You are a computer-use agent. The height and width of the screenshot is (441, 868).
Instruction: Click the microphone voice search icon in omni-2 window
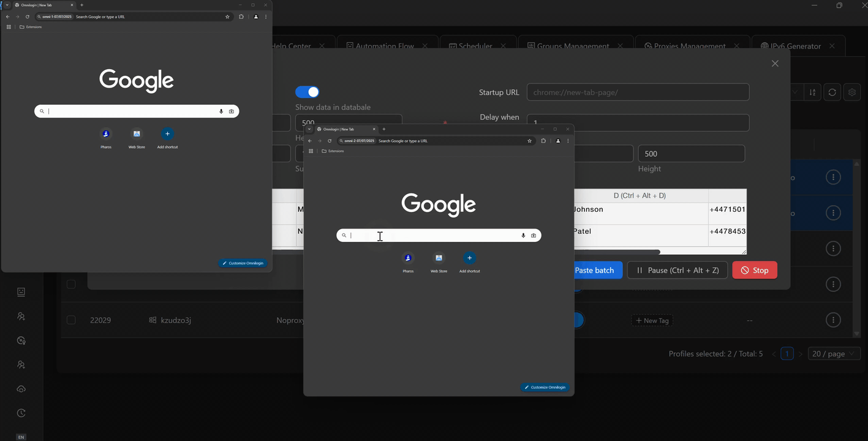pos(523,235)
